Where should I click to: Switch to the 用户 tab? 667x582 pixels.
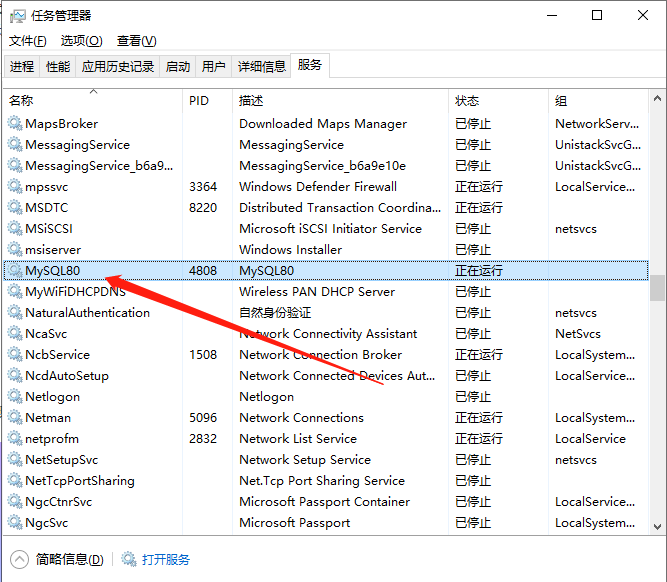coord(214,66)
